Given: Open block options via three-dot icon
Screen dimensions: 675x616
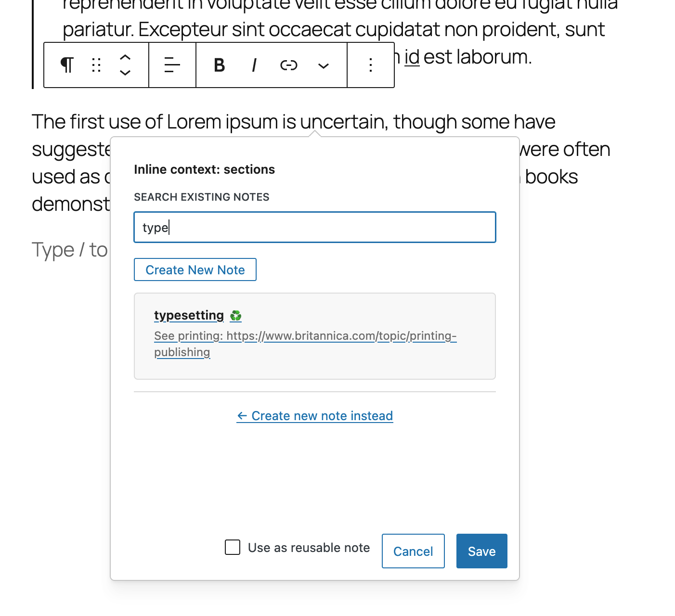Looking at the screenshot, I should click(370, 65).
